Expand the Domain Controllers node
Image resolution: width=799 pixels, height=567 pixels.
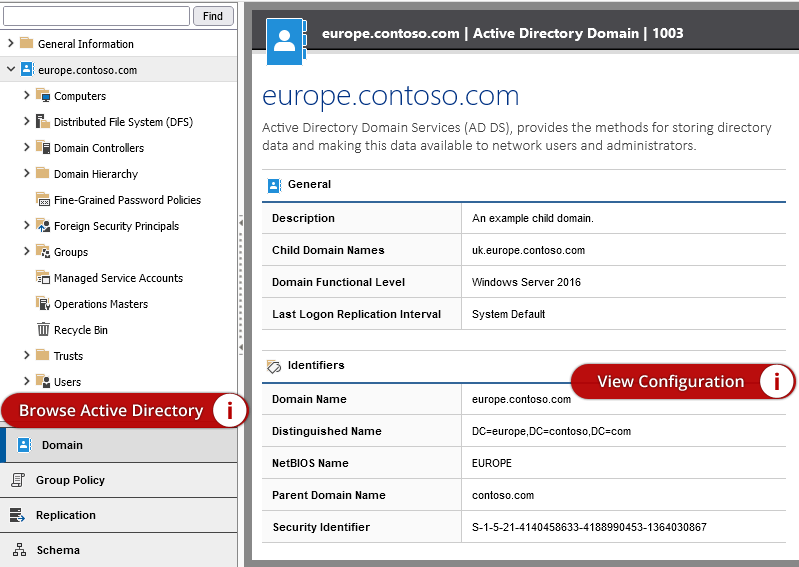(x=26, y=147)
